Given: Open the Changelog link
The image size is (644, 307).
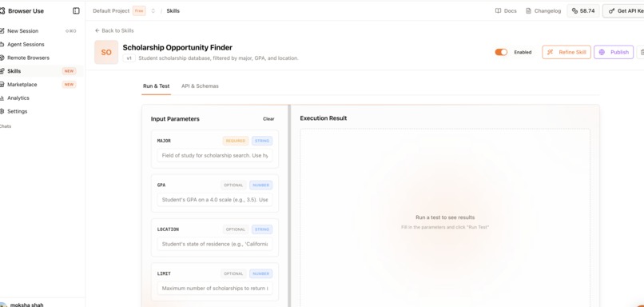Looking at the screenshot, I should 543,11.
